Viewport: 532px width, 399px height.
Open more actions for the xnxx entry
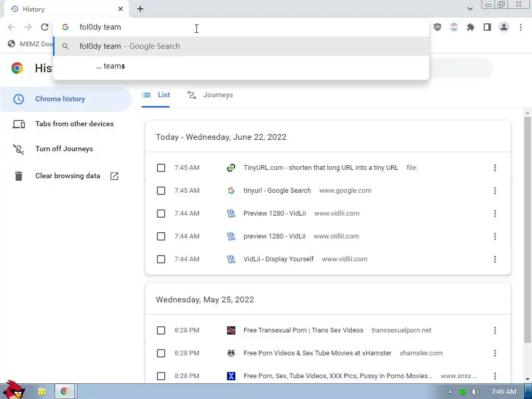(x=495, y=376)
